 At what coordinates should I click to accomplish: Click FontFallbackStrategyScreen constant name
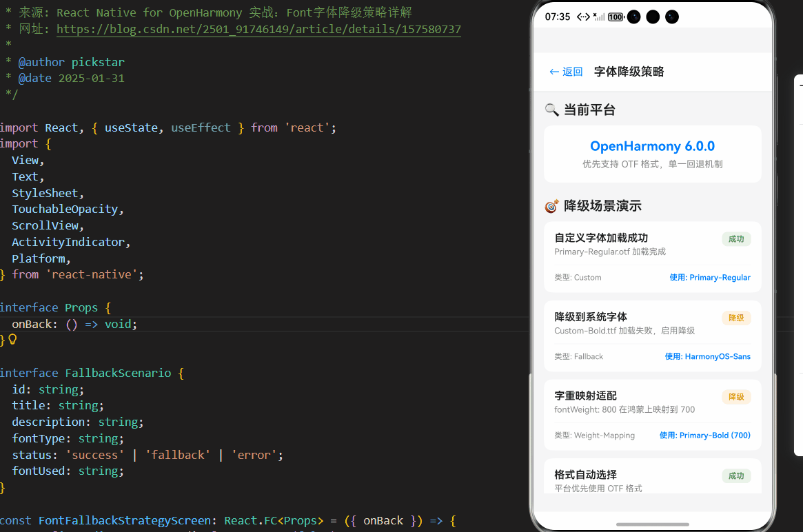[125, 520]
